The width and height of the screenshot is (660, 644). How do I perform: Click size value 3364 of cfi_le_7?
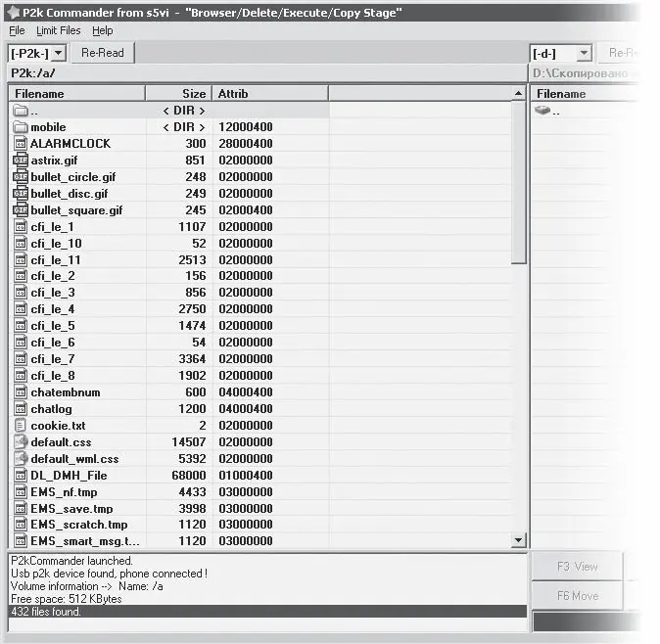tap(192, 359)
